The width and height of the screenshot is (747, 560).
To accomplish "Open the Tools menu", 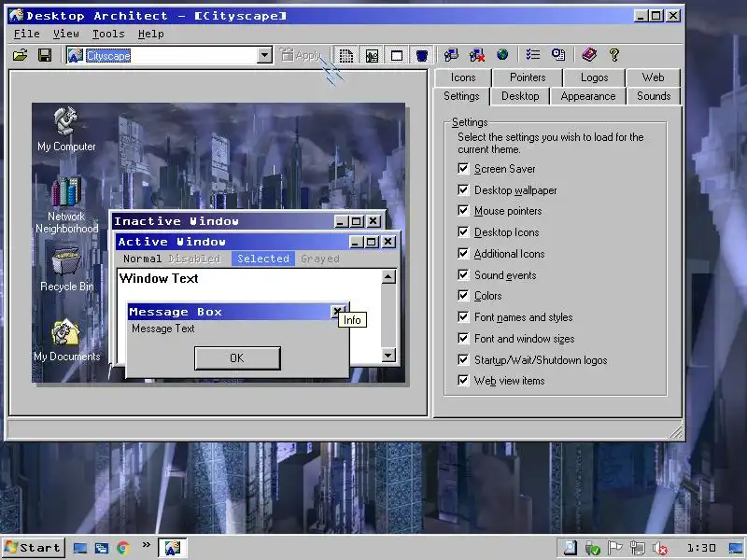I will point(108,34).
